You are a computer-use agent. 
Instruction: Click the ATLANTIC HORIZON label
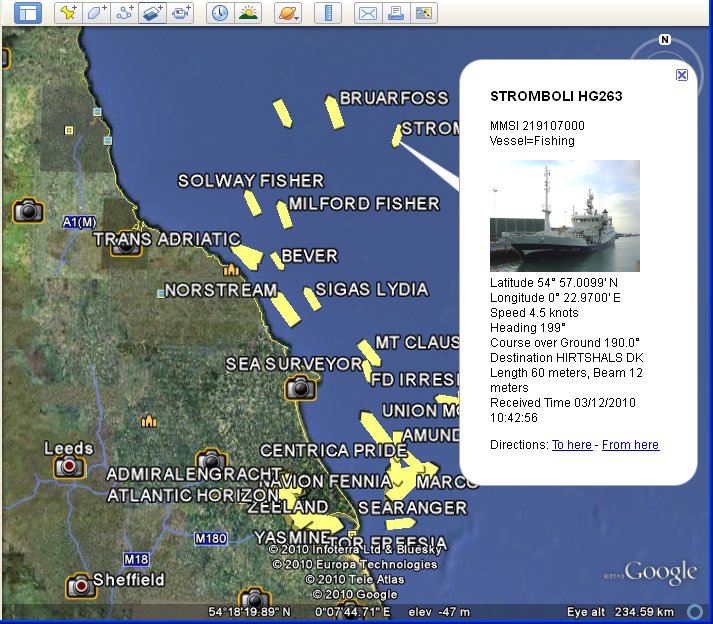tap(193, 495)
